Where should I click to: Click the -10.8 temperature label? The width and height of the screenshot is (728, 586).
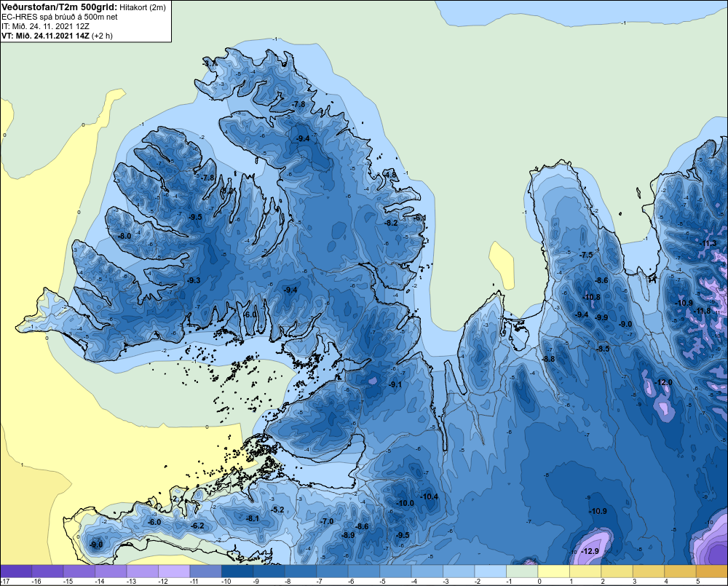[591, 297]
